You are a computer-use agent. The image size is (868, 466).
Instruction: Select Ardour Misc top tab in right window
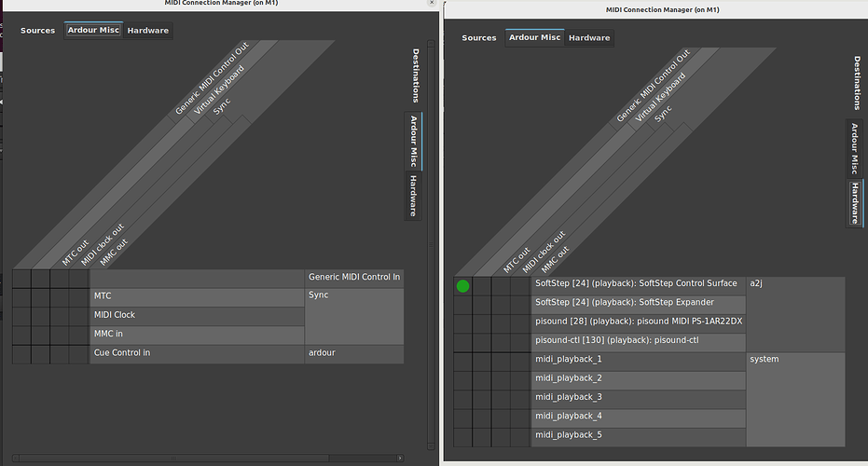pyautogui.click(x=534, y=38)
